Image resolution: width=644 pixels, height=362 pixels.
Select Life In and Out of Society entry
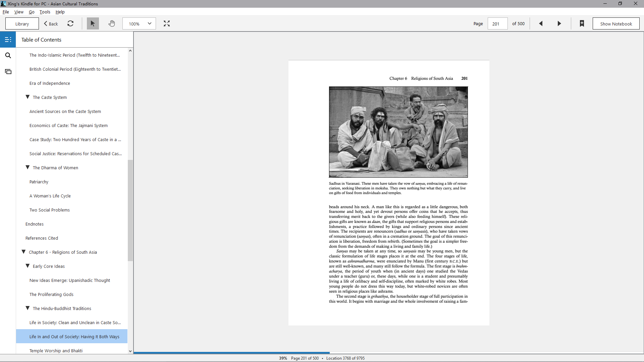click(72, 337)
